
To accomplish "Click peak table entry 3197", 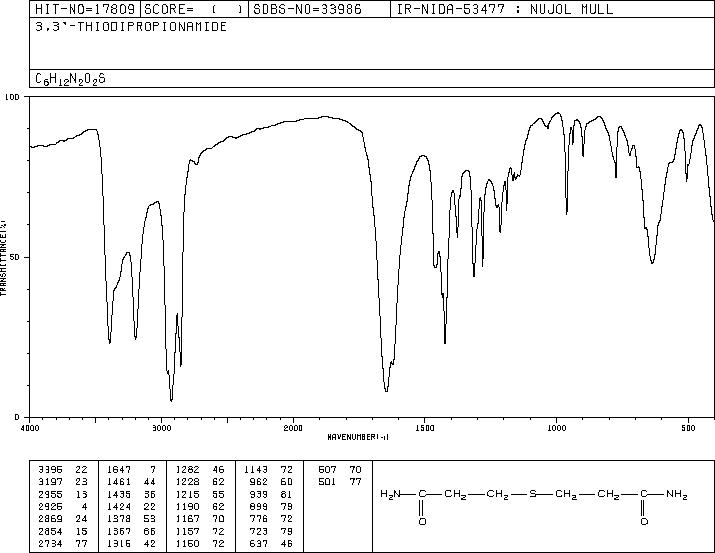I will [50, 482].
